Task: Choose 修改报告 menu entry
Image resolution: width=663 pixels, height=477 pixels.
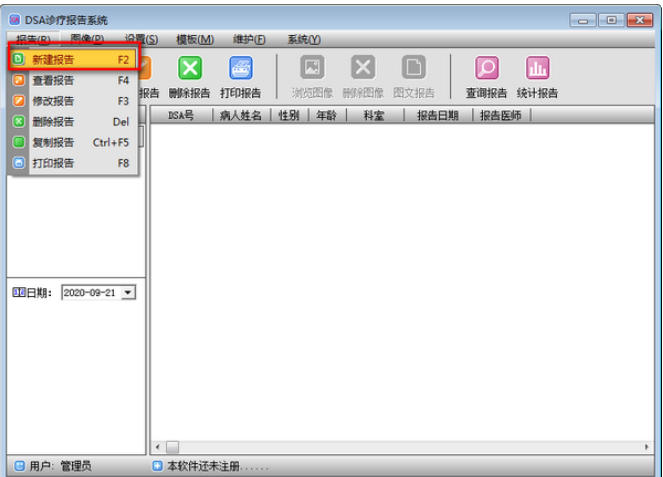Action: coord(73,101)
